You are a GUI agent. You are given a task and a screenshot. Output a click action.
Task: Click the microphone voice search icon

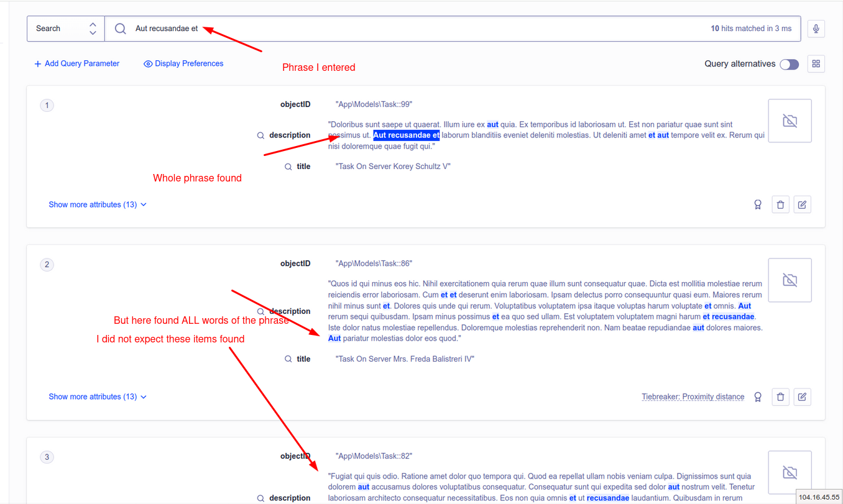(x=816, y=29)
